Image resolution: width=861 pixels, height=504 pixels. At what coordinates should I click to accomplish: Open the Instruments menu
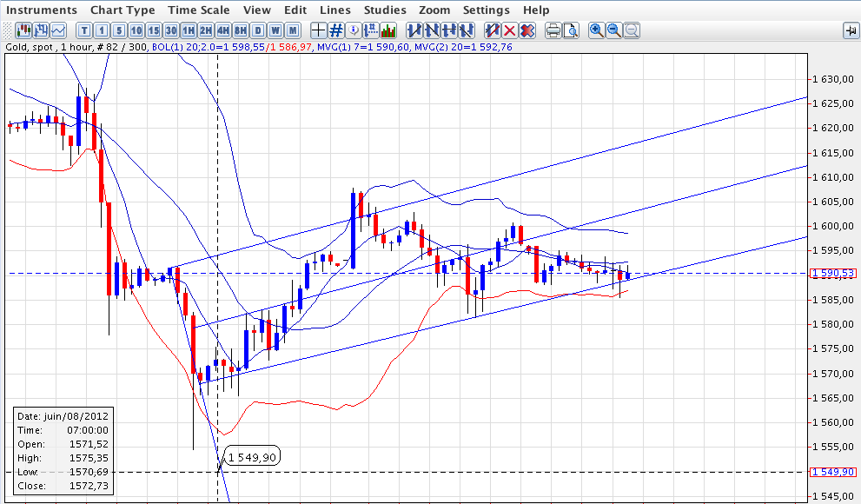coord(42,10)
